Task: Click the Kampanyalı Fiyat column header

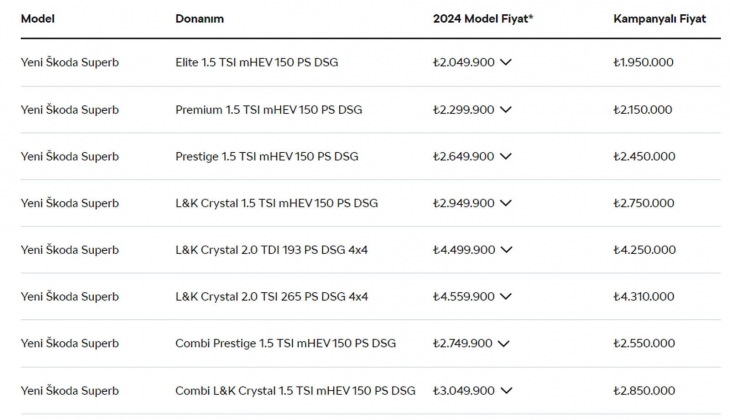Action: pyautogui.click(x=660, y=18)
